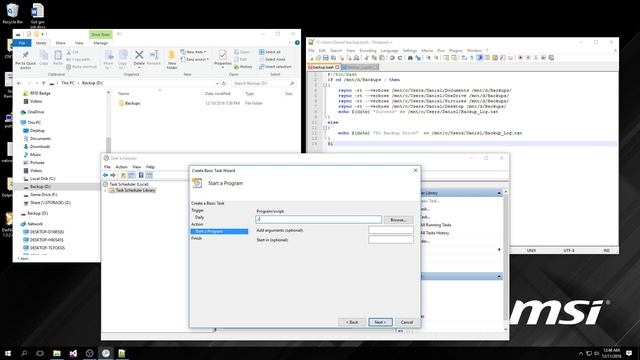The image size is (640, 360).
Task: Click Task Scheduler toolbar back arrow
Action: coord(105,175)
